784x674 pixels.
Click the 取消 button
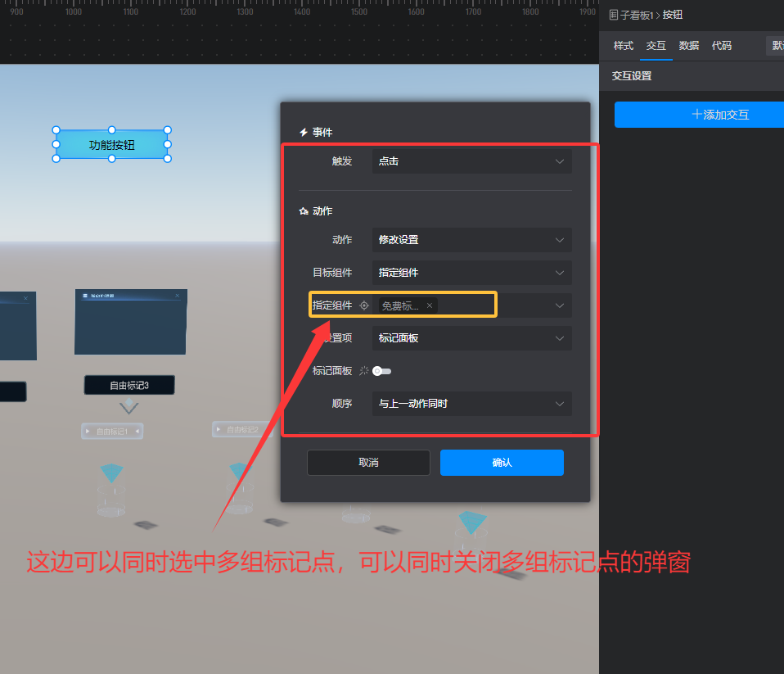coord(368,463)
